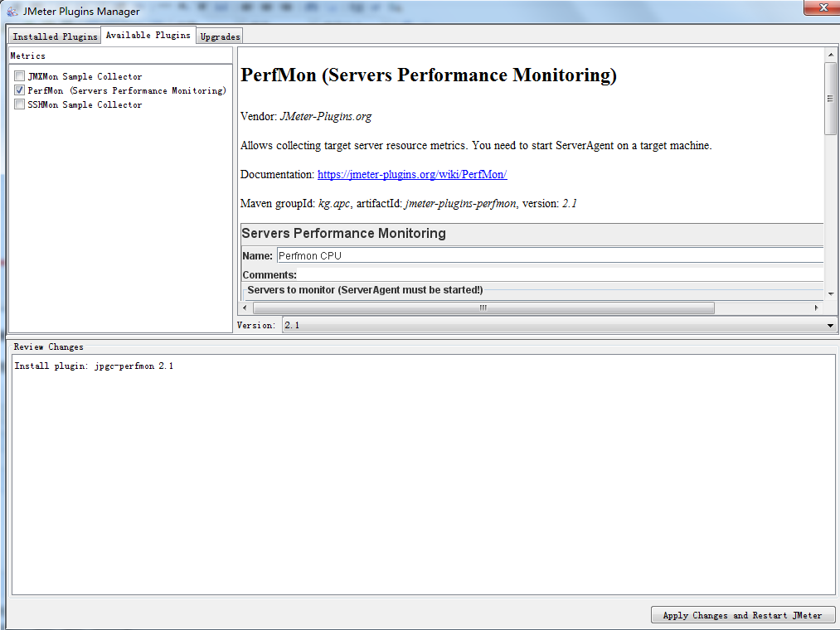The height and width of the screenshot is (630, 840).
Task: Close the JMeter Plugins Manager window
Action: click(x=823, y=7)
